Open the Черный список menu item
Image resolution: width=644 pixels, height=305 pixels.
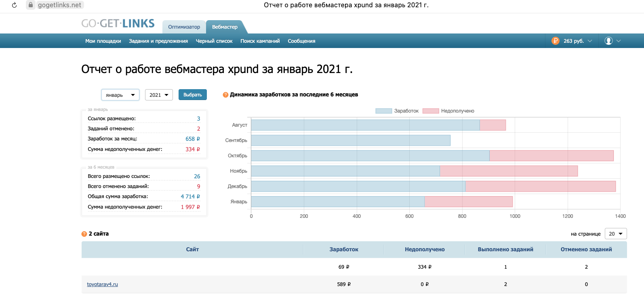(x=214, y=41)
